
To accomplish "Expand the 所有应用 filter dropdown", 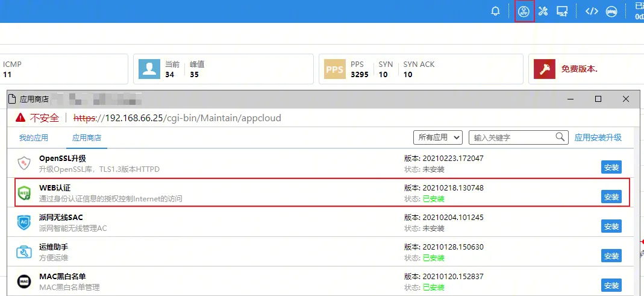I will click(x=437, y=137).
